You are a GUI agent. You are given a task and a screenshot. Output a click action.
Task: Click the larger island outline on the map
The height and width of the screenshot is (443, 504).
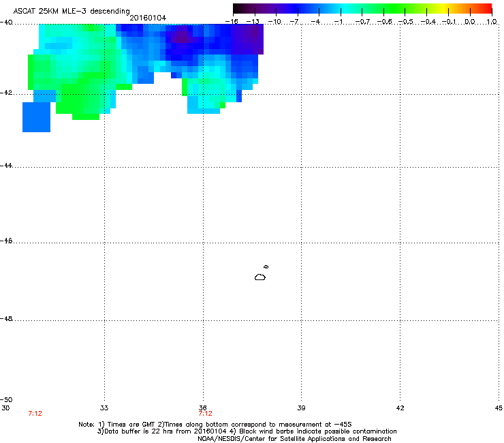point(260,277)
